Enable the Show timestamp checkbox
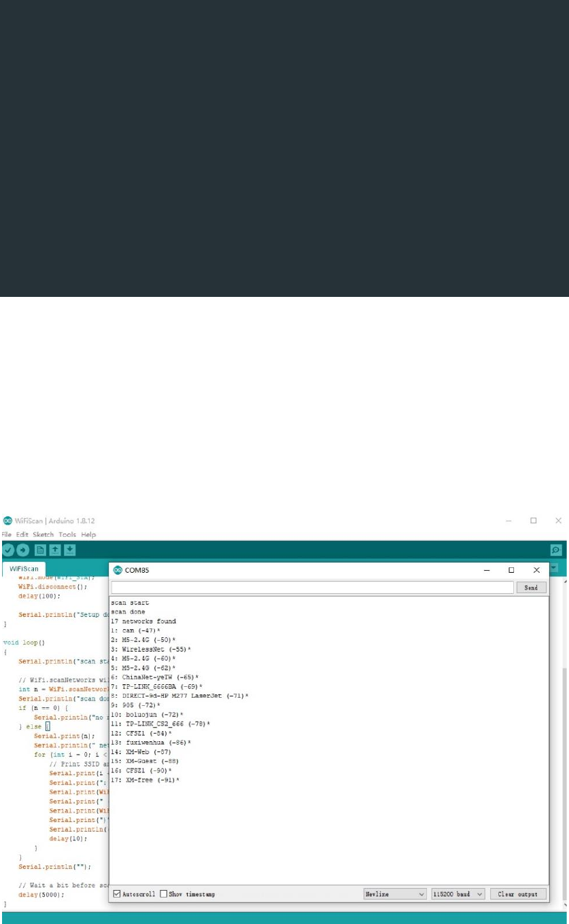The width and height of the screenshot is (569, 924). tap(164, 894)
